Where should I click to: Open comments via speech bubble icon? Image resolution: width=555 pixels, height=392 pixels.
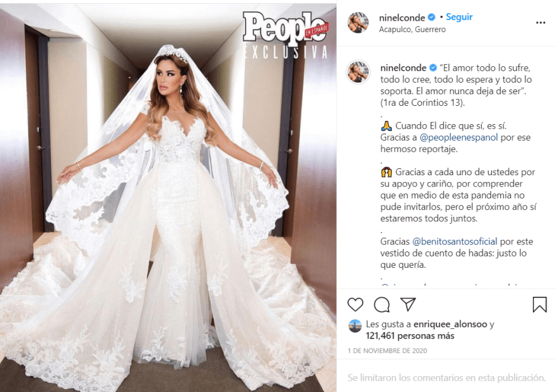(x=382, y=304)
